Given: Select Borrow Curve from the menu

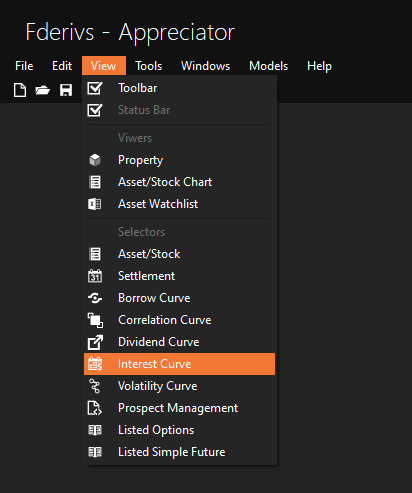Looking at the screenshot, I should pos(179,298).
